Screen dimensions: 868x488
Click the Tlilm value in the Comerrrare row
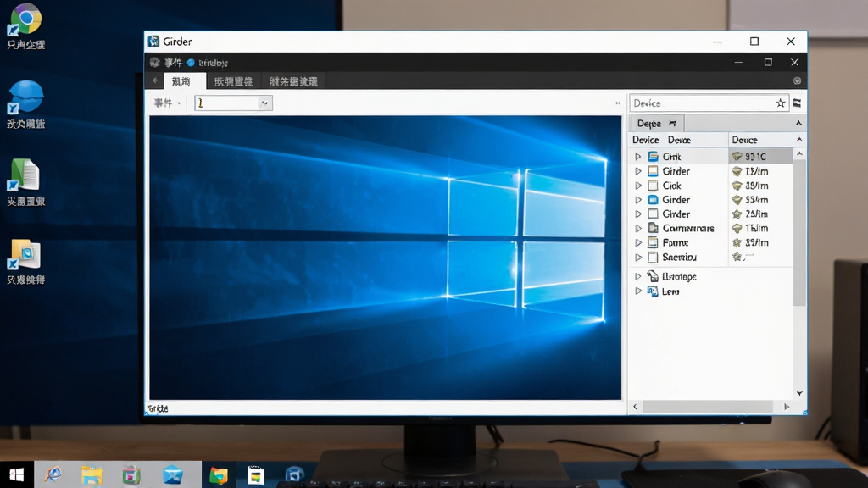756,228
